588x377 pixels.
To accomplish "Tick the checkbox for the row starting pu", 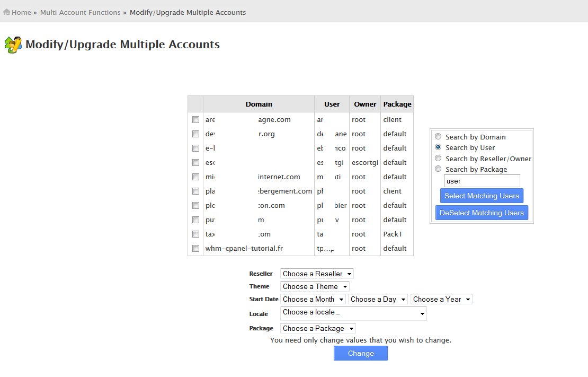I will (x=196, y=220).
